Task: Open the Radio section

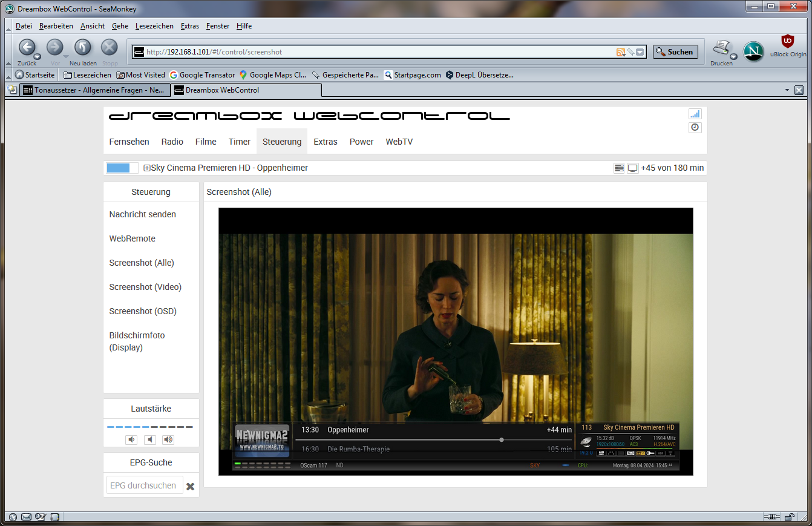Action: coord(172,142)
